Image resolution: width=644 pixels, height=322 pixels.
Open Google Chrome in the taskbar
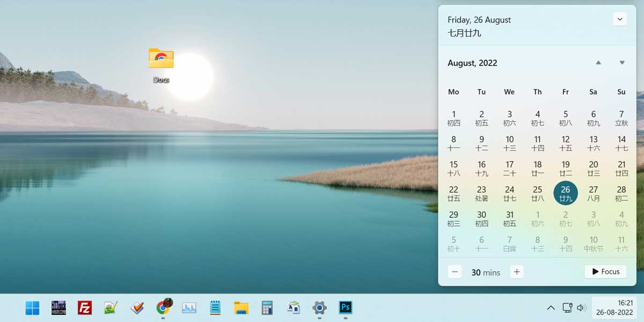163,307
